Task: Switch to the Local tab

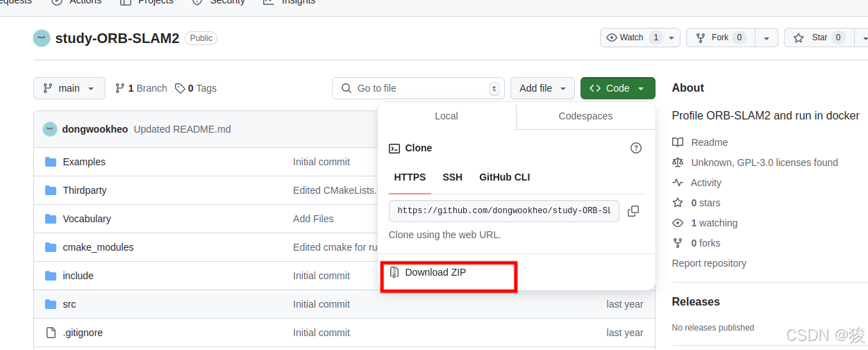Action: click(x=446, y=116)
